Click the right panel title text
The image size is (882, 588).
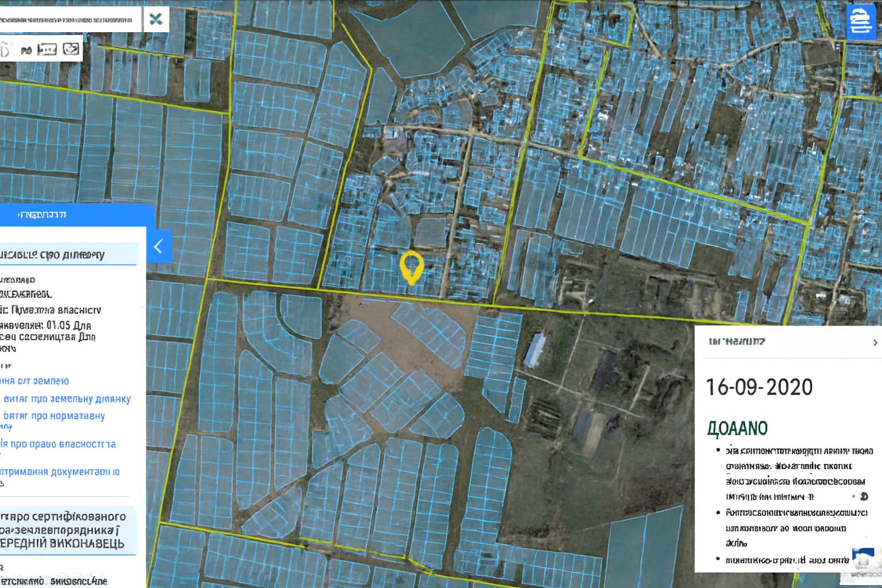pos(737,342)
